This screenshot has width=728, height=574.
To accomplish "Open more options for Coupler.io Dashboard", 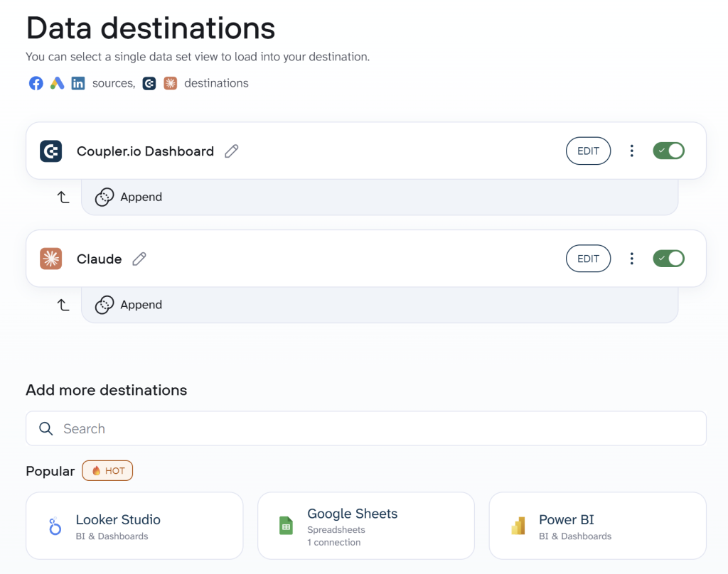I will (631, 151).
